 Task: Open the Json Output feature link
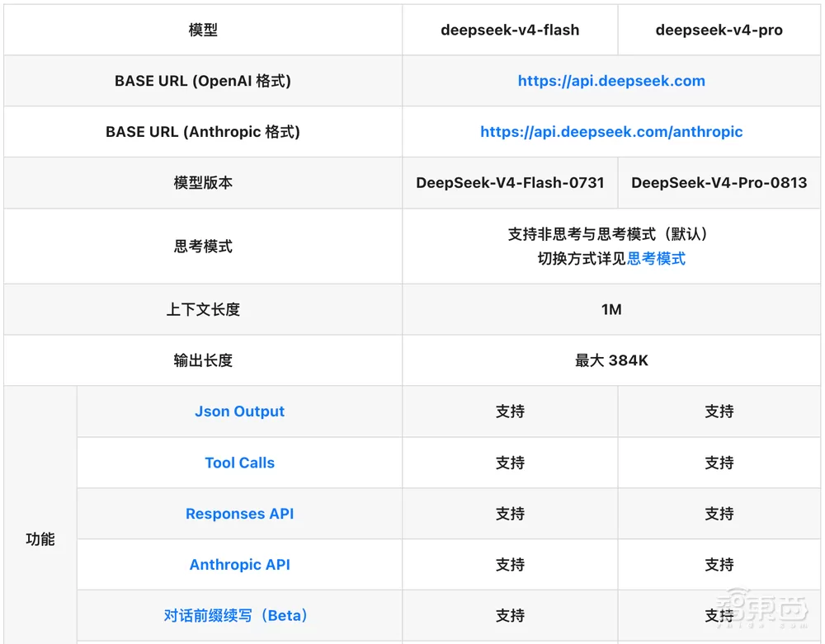point(239,411)
